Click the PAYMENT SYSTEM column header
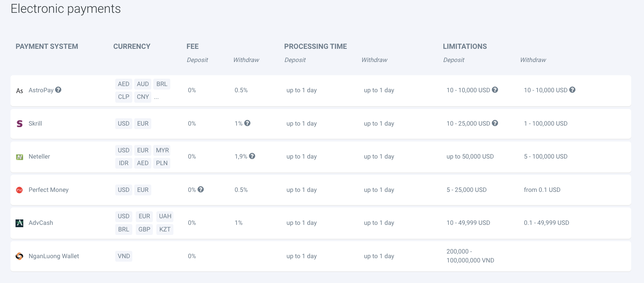 coord(47,47)
